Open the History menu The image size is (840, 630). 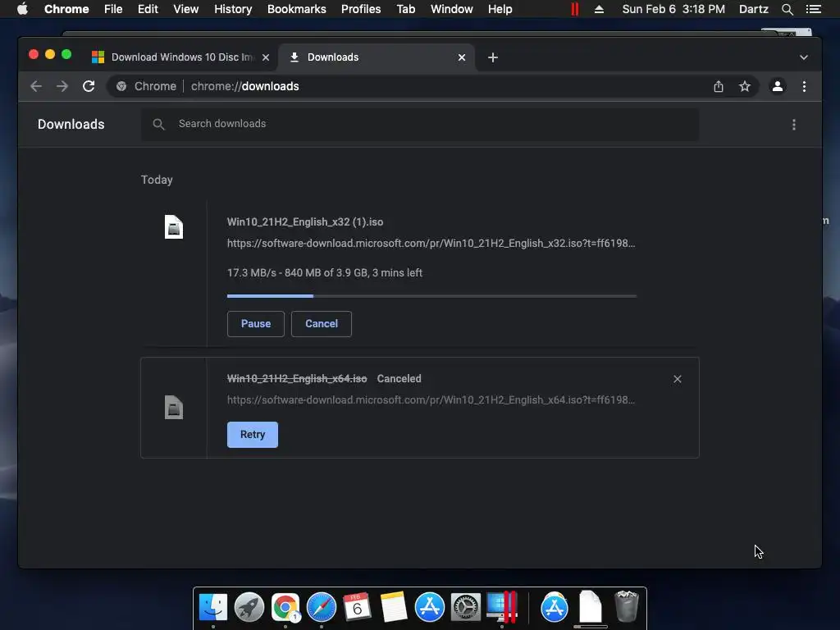point(233,9)
